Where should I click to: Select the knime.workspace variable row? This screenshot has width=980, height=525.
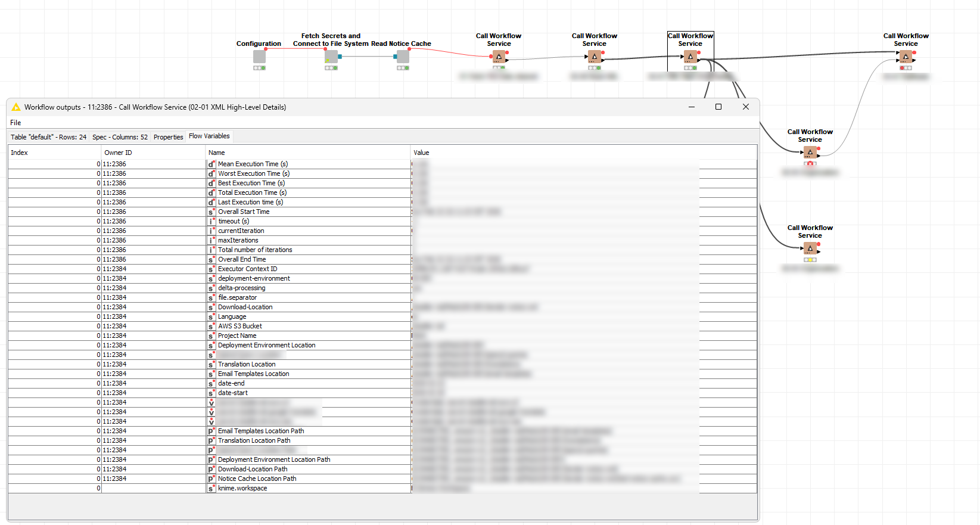click(x=242, y=488)
